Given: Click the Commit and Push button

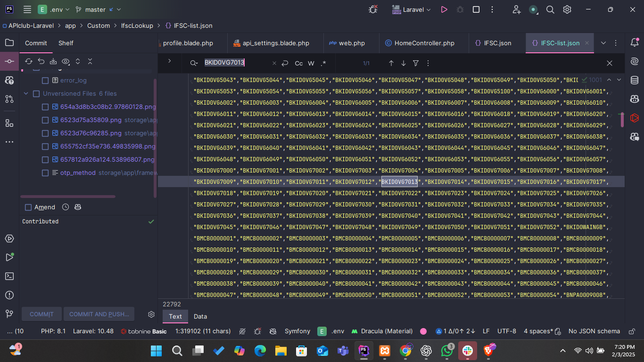Looking at the screenshot, I should (x=99, y=314).
